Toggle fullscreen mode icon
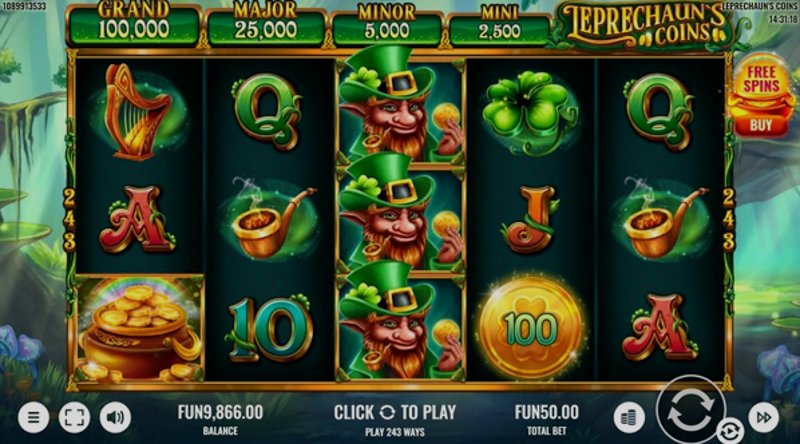This screenshot has width=800, height=444. 74,417
